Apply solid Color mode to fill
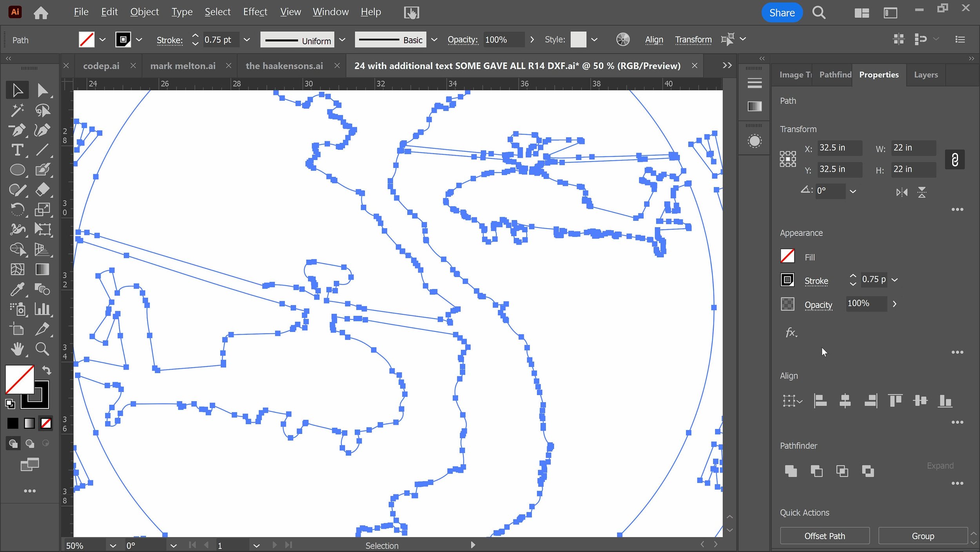Image resolution: width=980 pixels, height=552 pixels. (x=13, y=423)
